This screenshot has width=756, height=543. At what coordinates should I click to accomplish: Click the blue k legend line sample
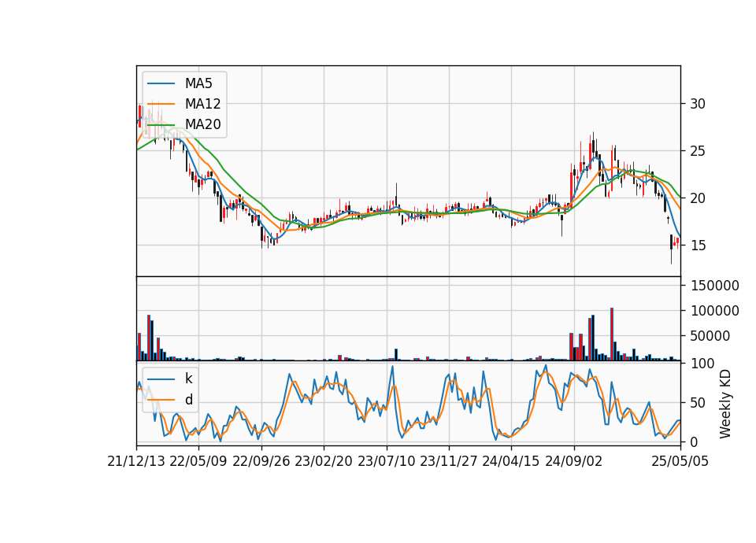[161, 379]
